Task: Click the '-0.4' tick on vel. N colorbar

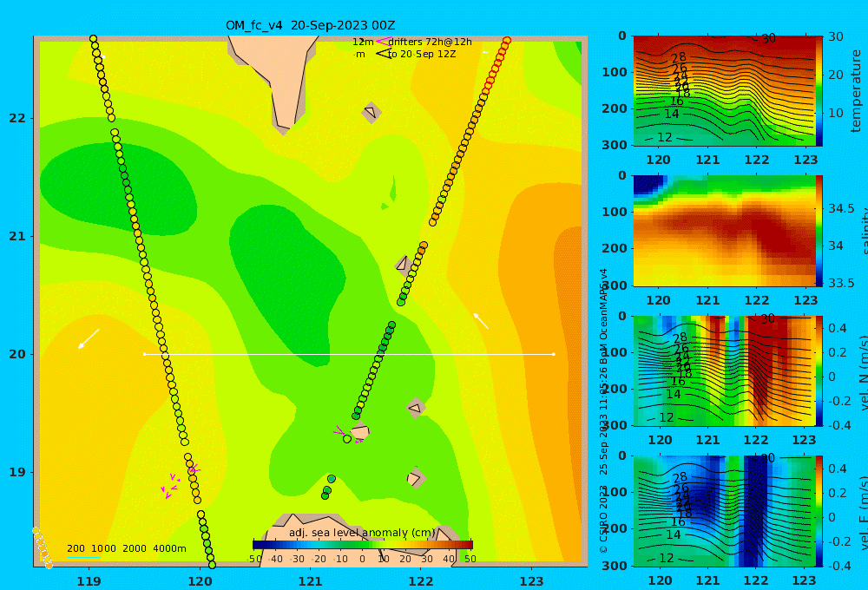Action: click(839, 425)
